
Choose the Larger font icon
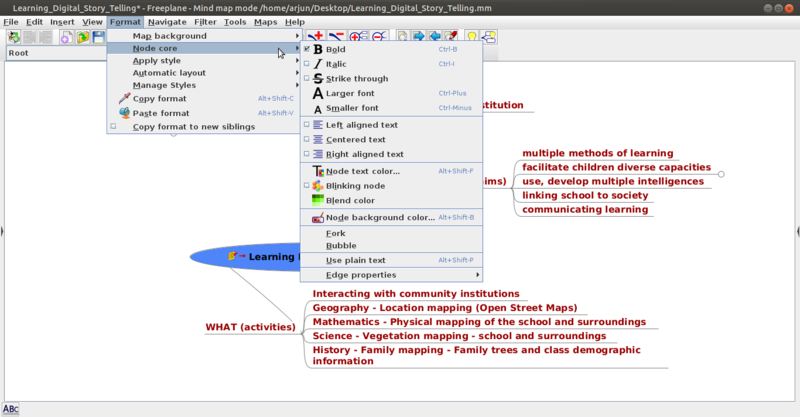point(318,93)
